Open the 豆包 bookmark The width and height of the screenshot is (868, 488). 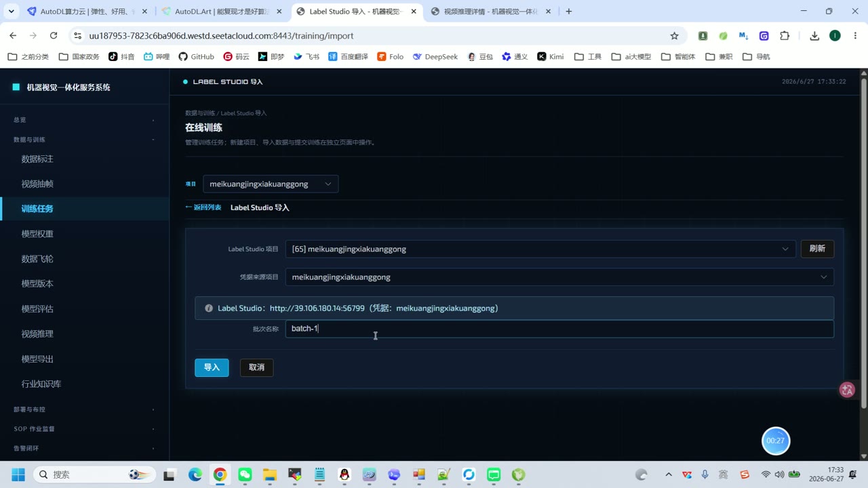point(479,56)
